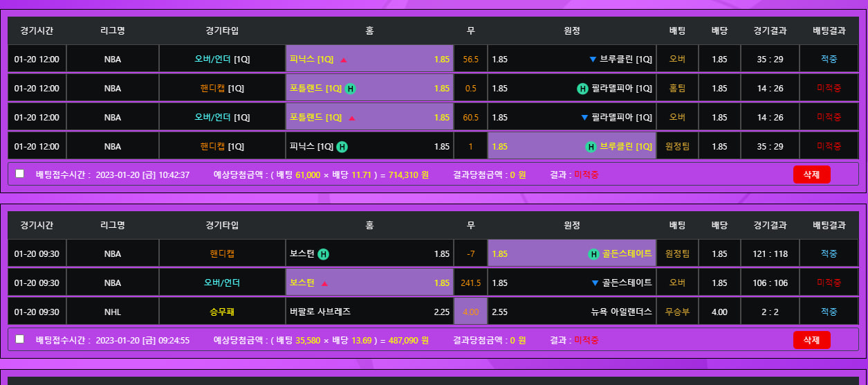This screenshot has height=385, width=868.
Task: Check the box for the 10:42:37 bet slip
Action: (20, 174)
